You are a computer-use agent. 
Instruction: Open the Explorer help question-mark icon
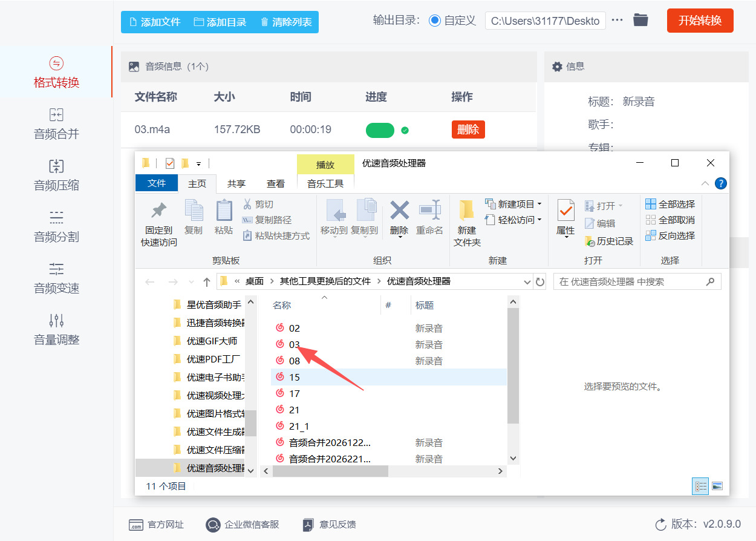tap(721, 183)
